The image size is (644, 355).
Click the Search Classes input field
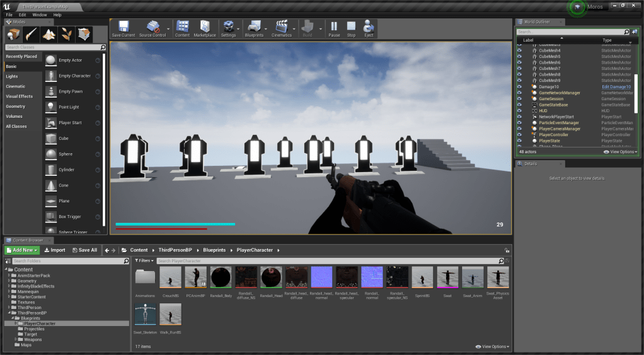(x=52, y=47)
